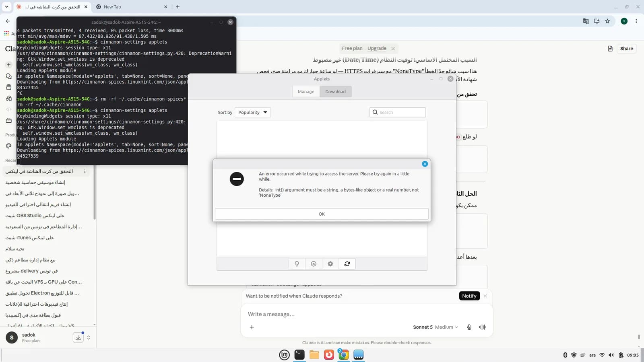The width and height of the screenshot is (644, 362).
Task: Click the new chat plus icon in Claude sidebar
Action: click(9, 65)
